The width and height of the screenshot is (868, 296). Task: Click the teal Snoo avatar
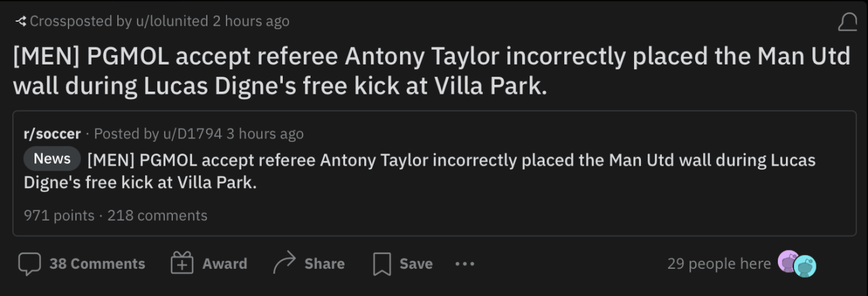point(805,266)
